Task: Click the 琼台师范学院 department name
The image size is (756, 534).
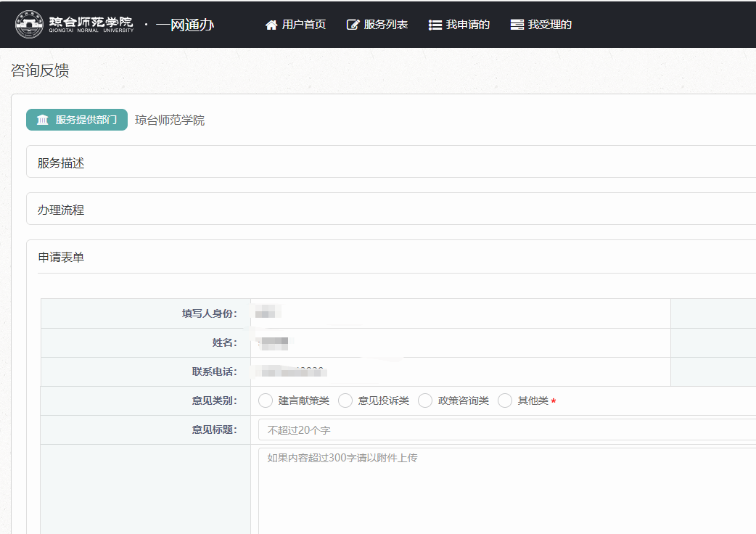Action: tap(170, 120)
